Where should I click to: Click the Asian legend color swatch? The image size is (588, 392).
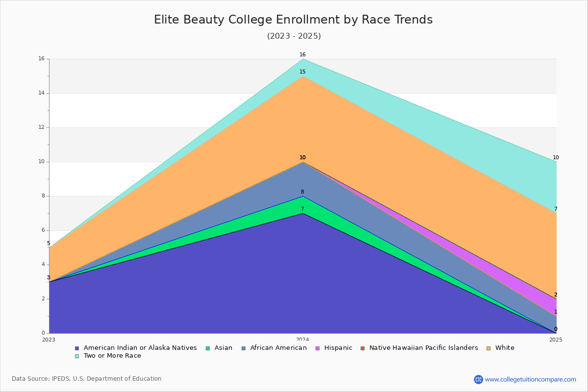point(208,348)
